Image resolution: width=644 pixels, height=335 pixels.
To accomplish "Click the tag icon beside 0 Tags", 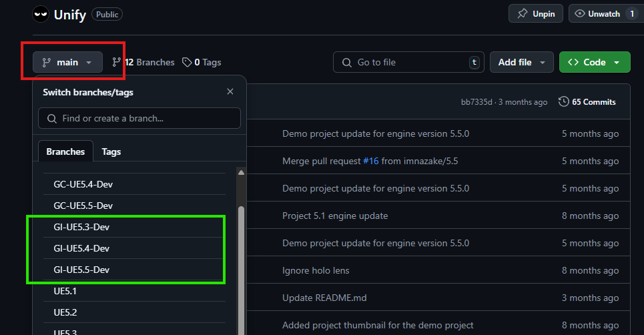I will 187,62.
